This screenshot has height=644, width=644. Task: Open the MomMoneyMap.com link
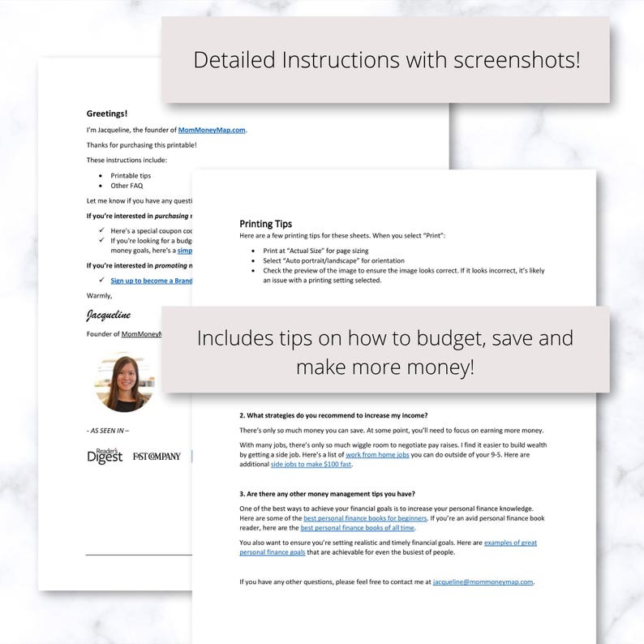point(212,130)
